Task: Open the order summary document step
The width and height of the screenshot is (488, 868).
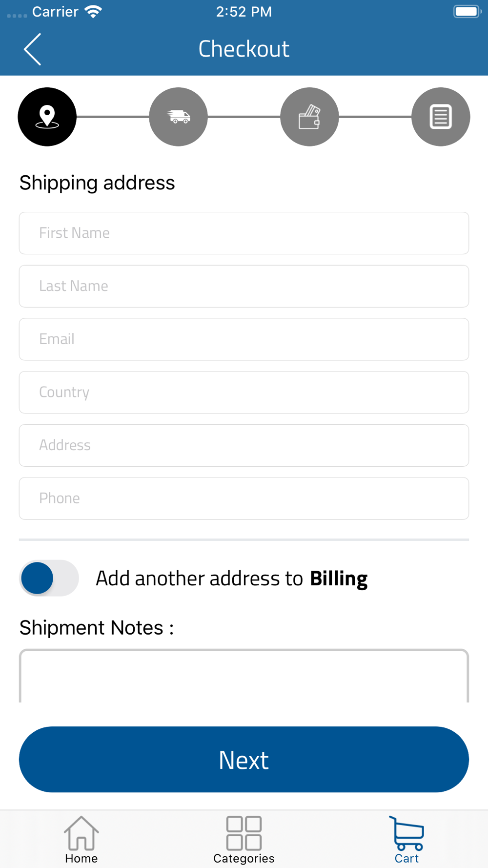Action: pos(441,117)
